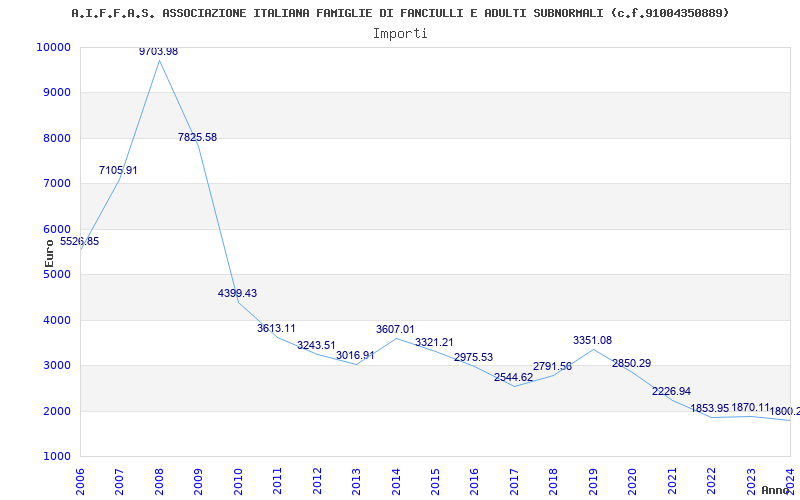Viewport: 800px width, 500px height.
Task: Select the 5000 y-axis tick label
Action: pos(56,274)
